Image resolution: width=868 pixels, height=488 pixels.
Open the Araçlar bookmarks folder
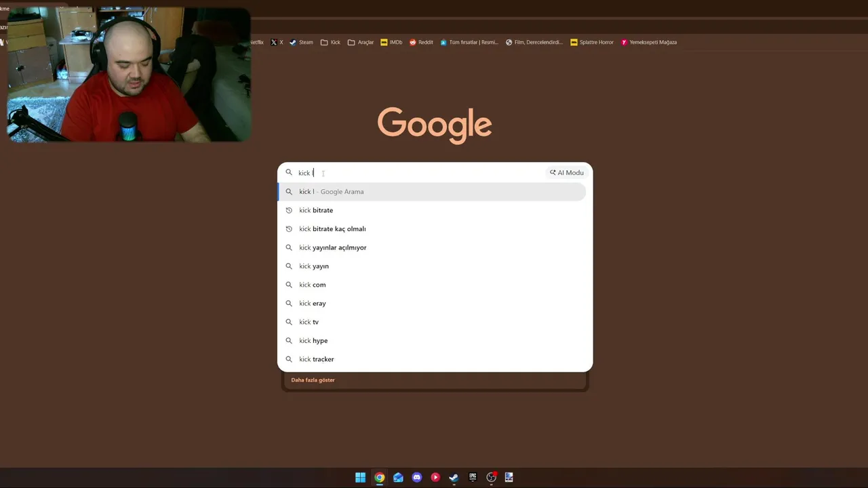(361, 42)
